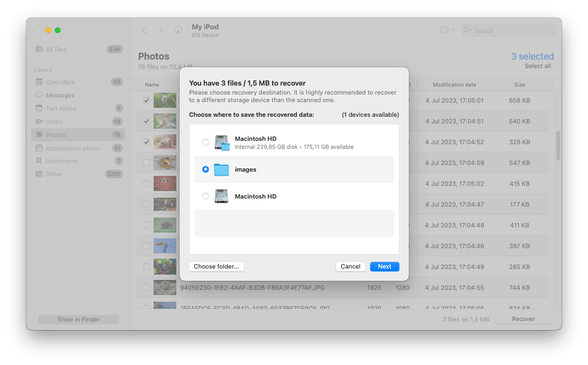Click the All files sidebar icon
This screenshot has width=588, height=365.
tap(39, 49)
